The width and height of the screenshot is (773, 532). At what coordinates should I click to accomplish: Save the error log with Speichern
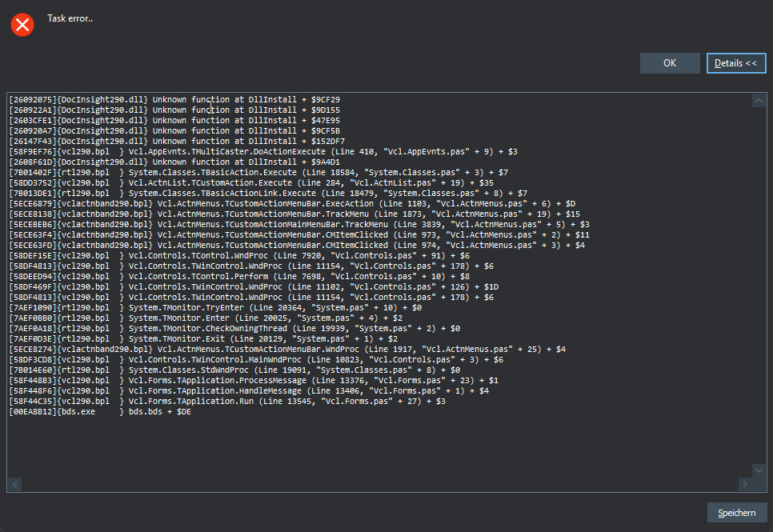pos(736,513)
